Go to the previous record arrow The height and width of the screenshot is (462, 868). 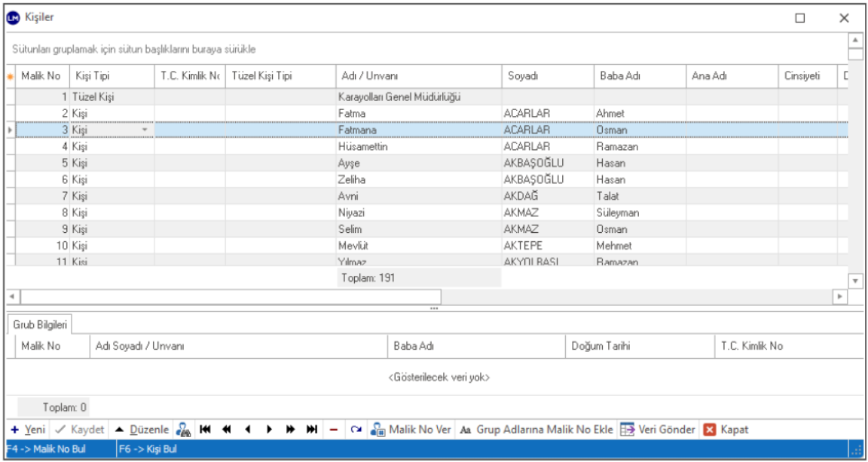247,430
